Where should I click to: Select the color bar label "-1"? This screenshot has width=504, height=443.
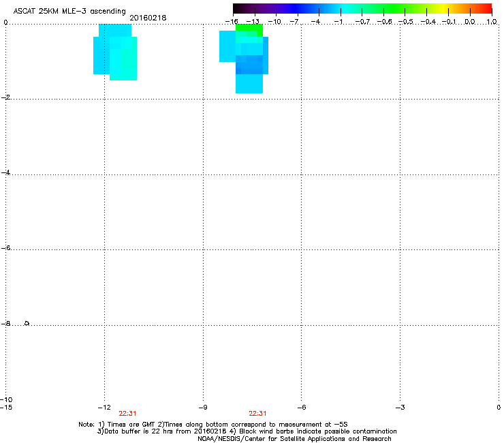338,22
